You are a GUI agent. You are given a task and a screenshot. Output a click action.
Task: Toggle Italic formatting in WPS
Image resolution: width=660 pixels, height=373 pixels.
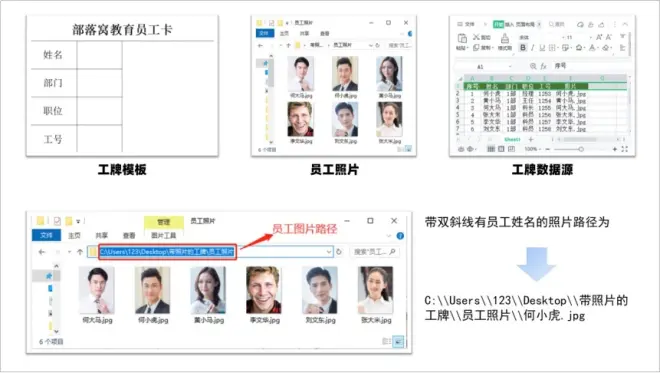coord(532,48)
